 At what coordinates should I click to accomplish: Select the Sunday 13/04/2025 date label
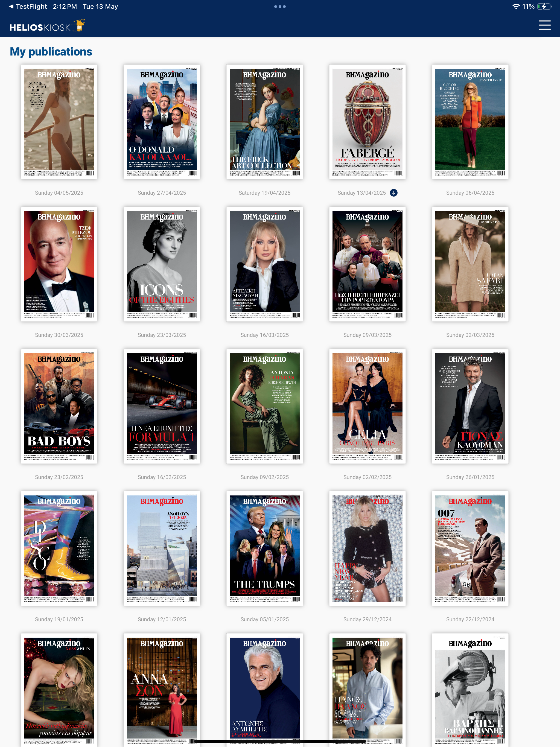coord(362,193)
